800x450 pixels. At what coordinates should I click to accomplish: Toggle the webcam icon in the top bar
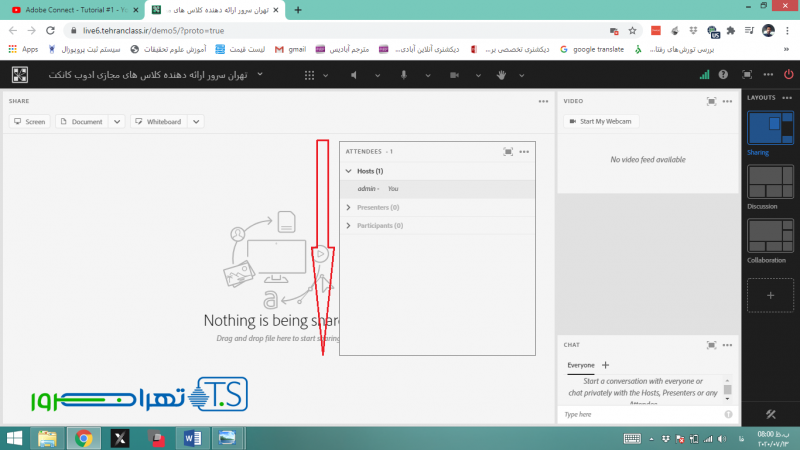[x=454, y=75]
